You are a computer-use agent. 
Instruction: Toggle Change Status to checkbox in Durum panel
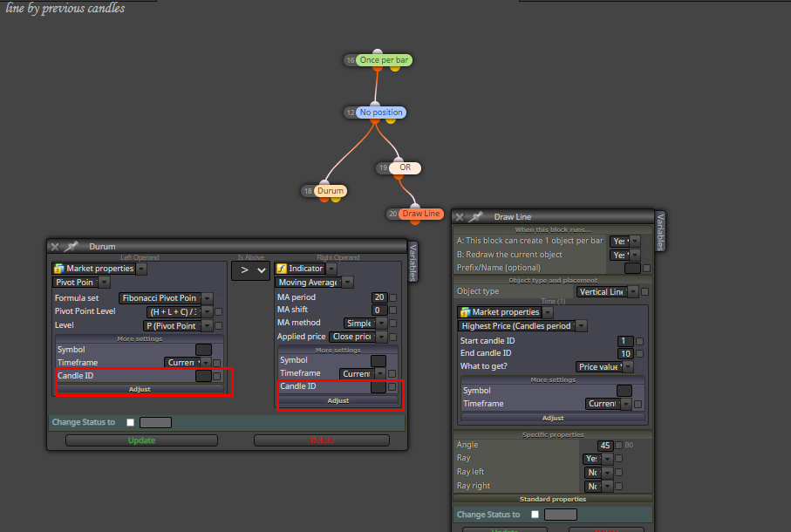point(130,422)
